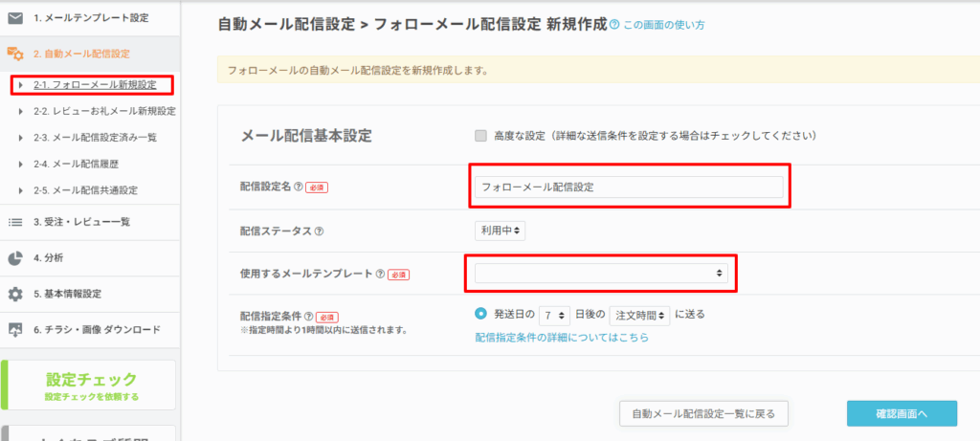Click the 確認画面へ button

tap(902, 413)
